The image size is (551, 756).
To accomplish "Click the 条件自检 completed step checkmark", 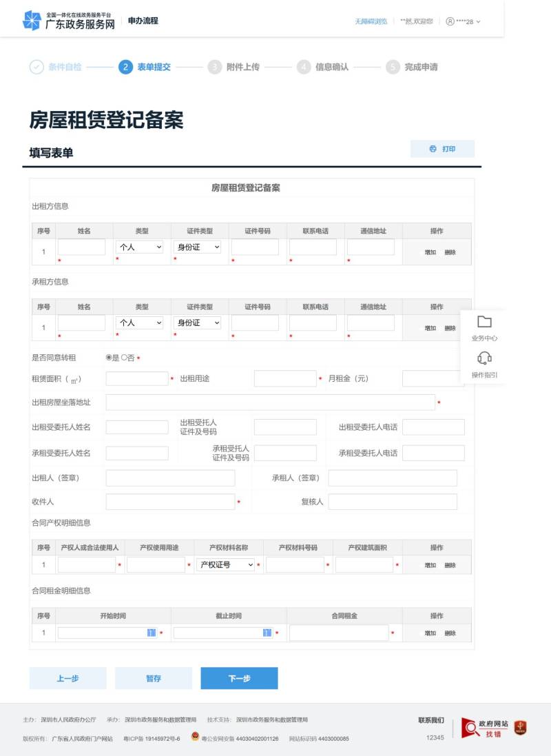I will [37, 67].
